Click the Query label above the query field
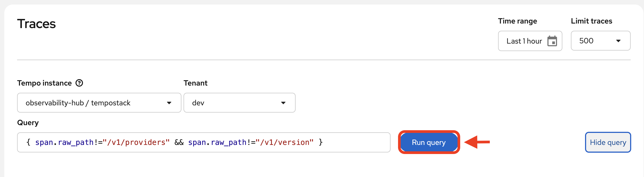Screen dimensions: 644x177 tap(27, 122)
